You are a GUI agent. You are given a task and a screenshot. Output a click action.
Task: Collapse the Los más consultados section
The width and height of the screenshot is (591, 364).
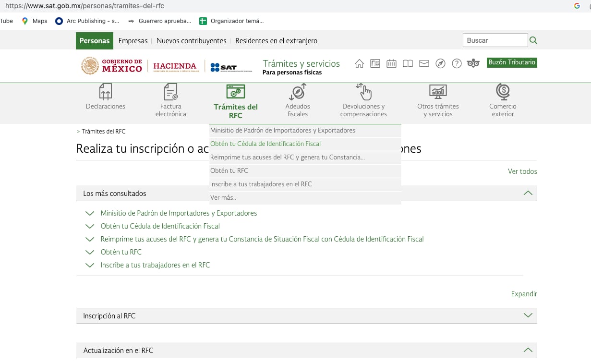(x=528, y=193)
